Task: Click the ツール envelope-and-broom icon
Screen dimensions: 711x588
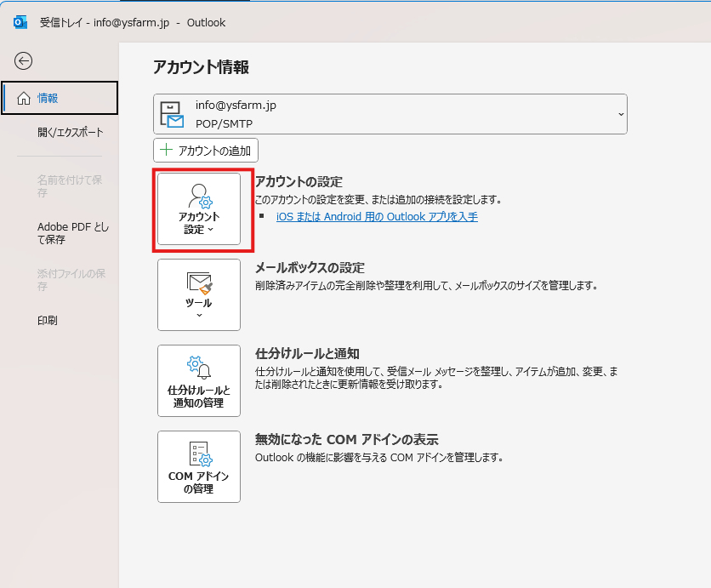Action: [x=199, y=282]
